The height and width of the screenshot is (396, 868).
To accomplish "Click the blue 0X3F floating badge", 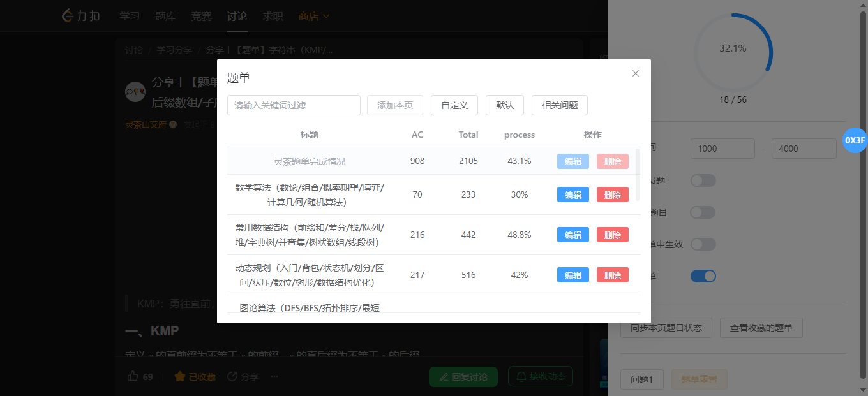I will pyautogui.click(x=855, y=140).
